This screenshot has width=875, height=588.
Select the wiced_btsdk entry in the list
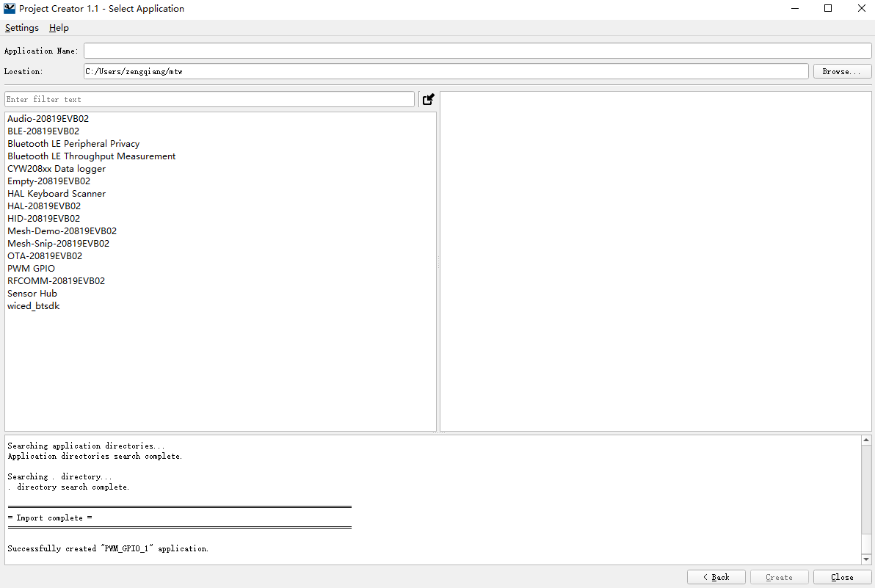(x=33, y=305)
